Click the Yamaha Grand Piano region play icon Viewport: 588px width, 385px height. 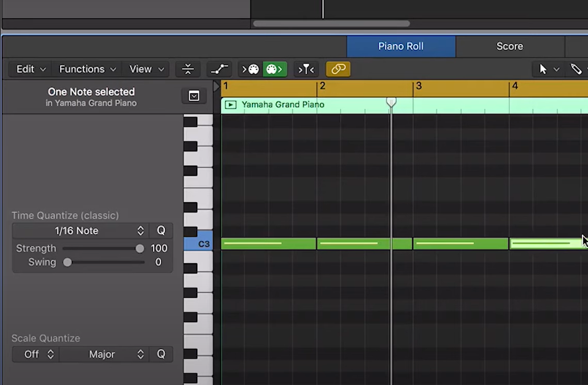(230, 105)
